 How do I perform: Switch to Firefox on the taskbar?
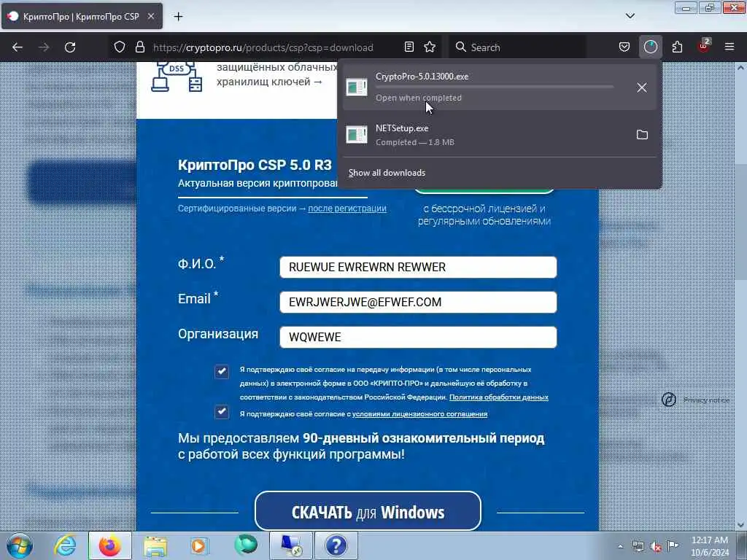tap(110, 545)
